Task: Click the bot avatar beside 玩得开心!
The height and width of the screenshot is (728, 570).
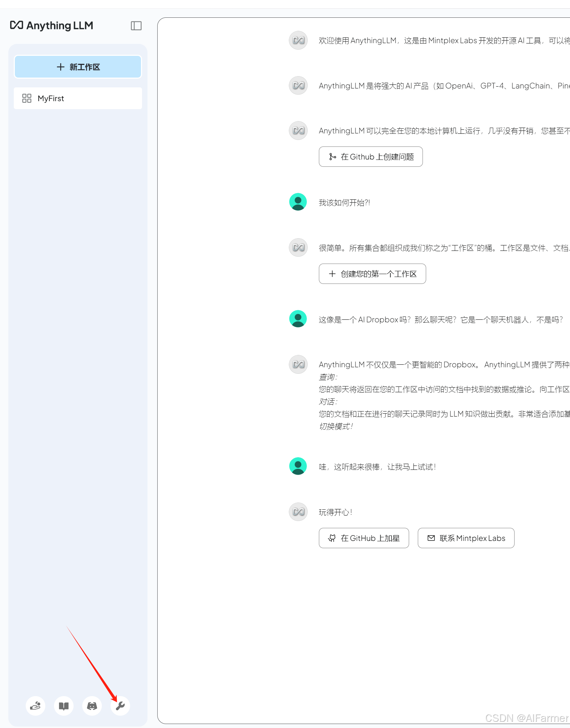Action: 298,512
